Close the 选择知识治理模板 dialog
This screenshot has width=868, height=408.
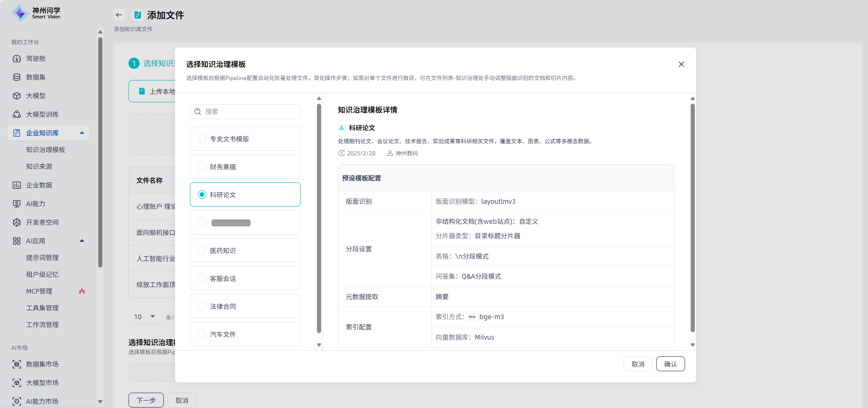[681, 64]
